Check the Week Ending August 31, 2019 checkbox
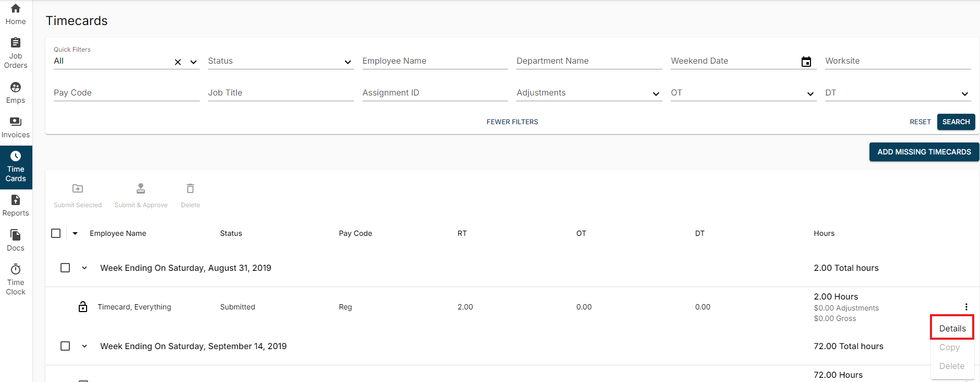Screen dimensions: 980x382 click(x=65, y=268)
